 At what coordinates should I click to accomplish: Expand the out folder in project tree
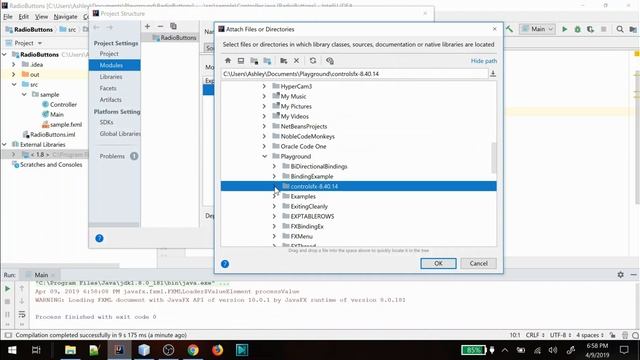coord(13,74)
